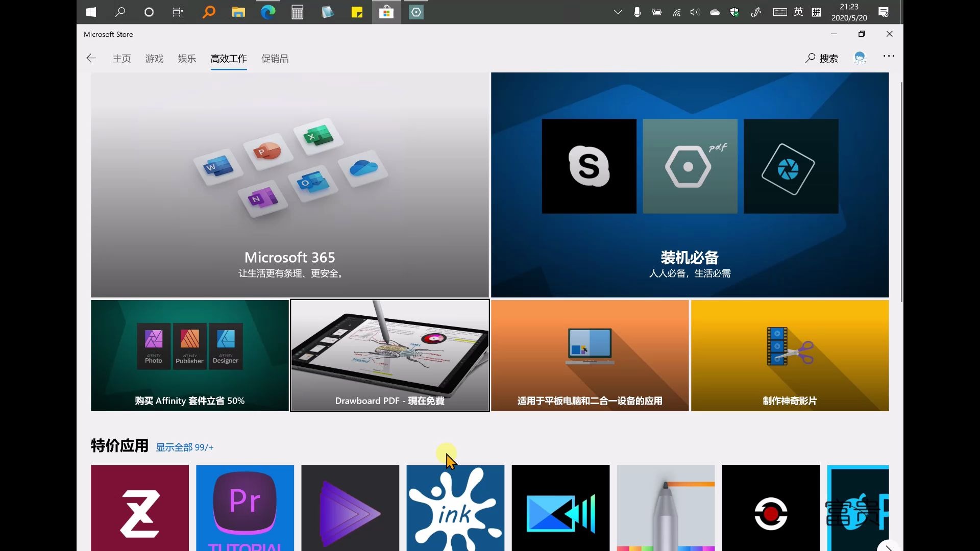Go back with the arrow button

(x=91, y=58)
